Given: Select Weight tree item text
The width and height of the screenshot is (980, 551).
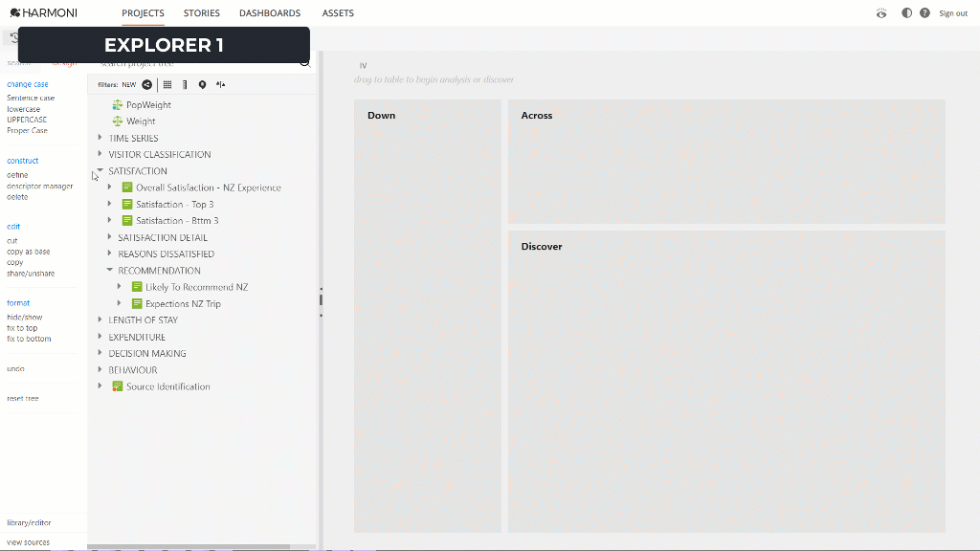Looking at the screenshot, I should [x=142, y=121].
